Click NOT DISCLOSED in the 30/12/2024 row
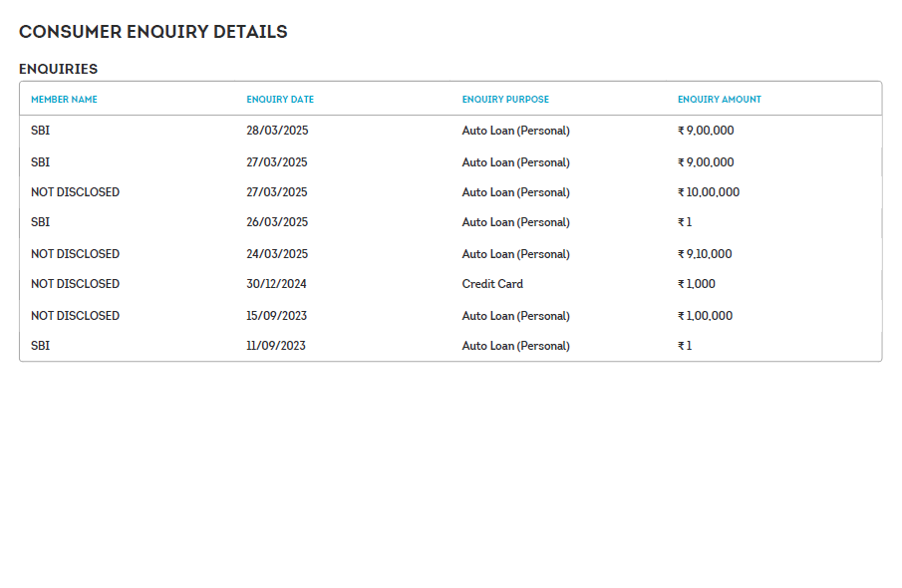 pyautogui.click(x=75, y=284)
